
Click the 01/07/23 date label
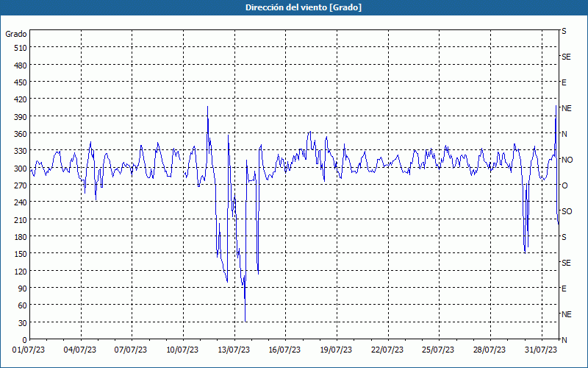click(29, 350)
